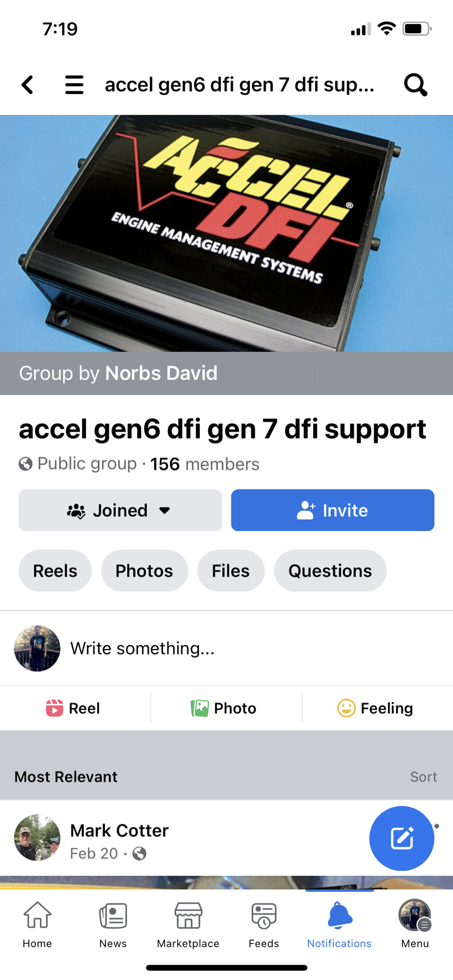Select the Reels tab

tap(55, 570)
